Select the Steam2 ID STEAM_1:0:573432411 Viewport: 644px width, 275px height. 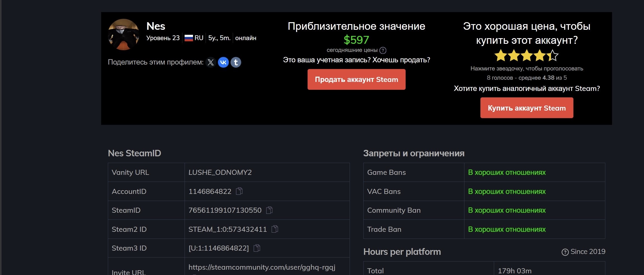pos(228,229)
